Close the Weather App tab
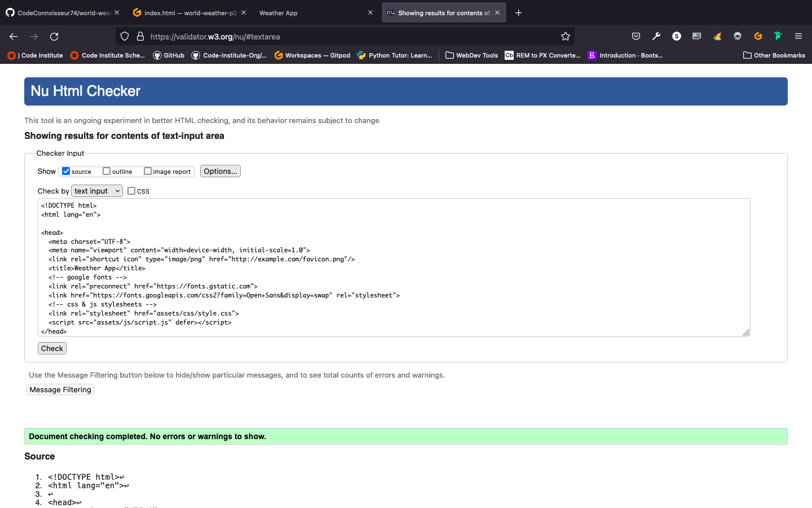This screenshot has height=508, width=812. point(370,12)
